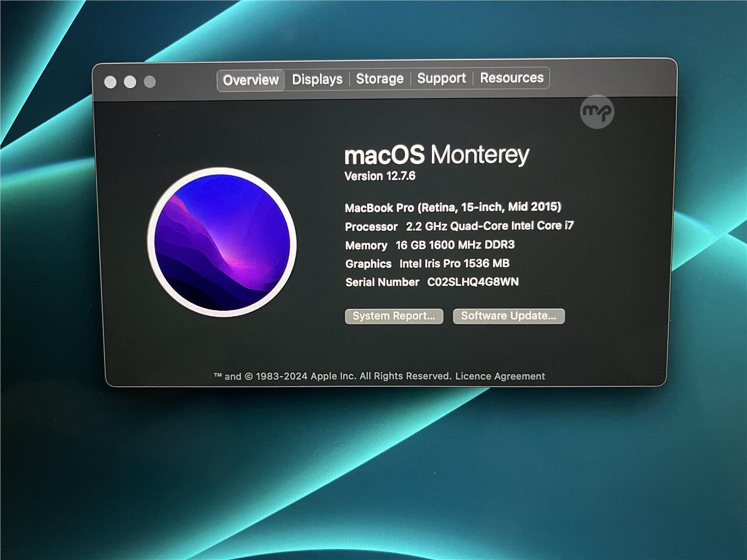This screenshot has width=747, height=560.
Task: Click the Version 12.7.6 text
Action: pyautogui.click(x=380, y=176)
